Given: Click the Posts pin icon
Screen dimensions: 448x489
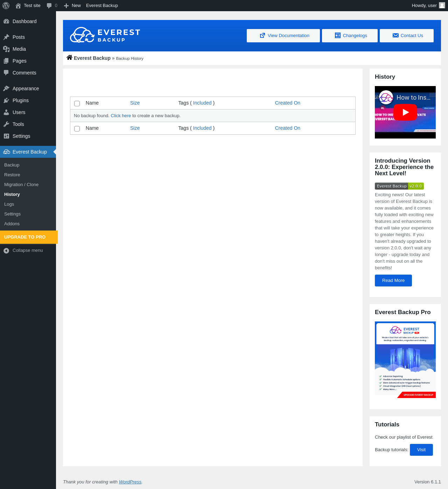Looking at the screenshot, I should [x=6, y=37].
